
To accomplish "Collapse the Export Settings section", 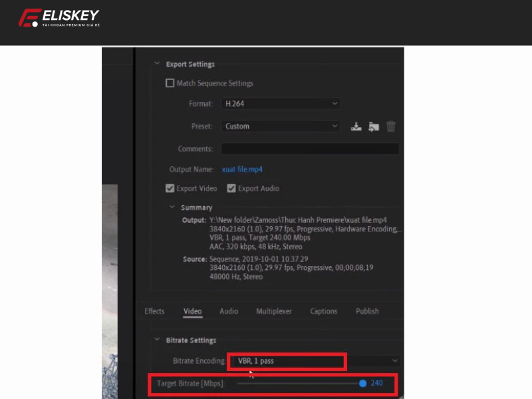I will click(156, 64).
